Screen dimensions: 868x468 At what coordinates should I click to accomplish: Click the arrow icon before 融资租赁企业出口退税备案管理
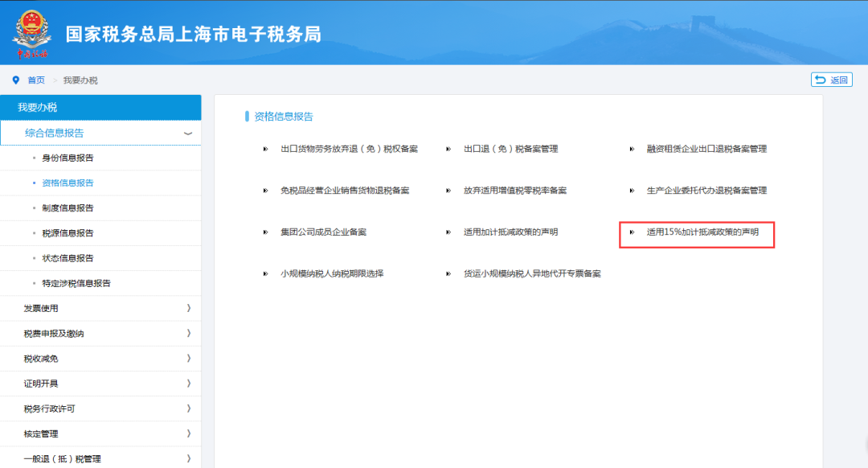tap(632, 148)
